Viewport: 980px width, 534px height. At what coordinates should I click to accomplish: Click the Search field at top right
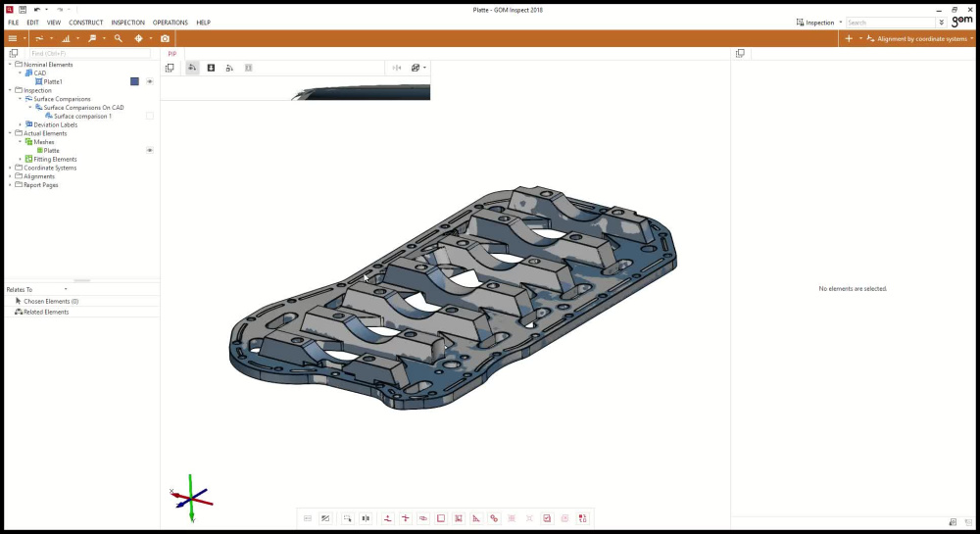click(x=891, y=23)
